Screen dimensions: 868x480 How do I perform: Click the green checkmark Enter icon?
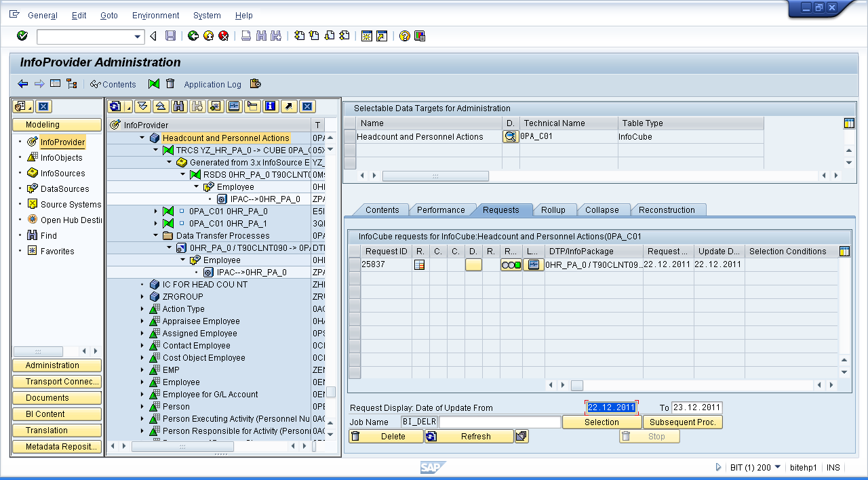22,36
